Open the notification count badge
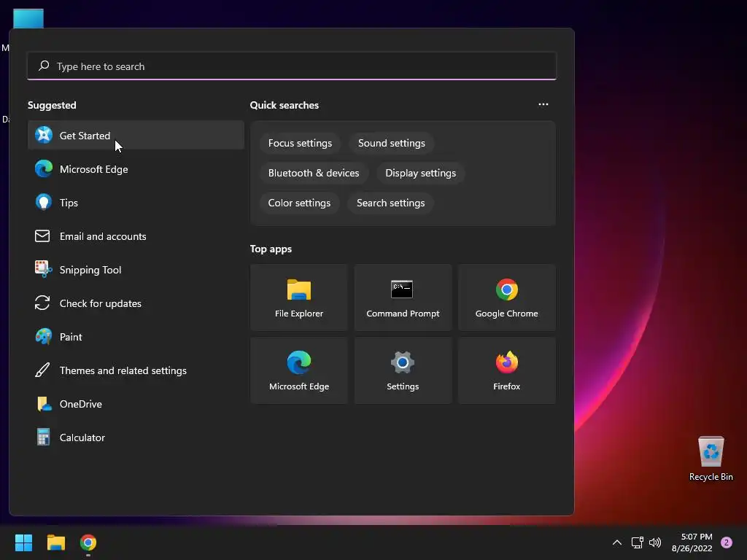Image resolution: width=747 pixels, height=560 pixels. pos(727,542)
